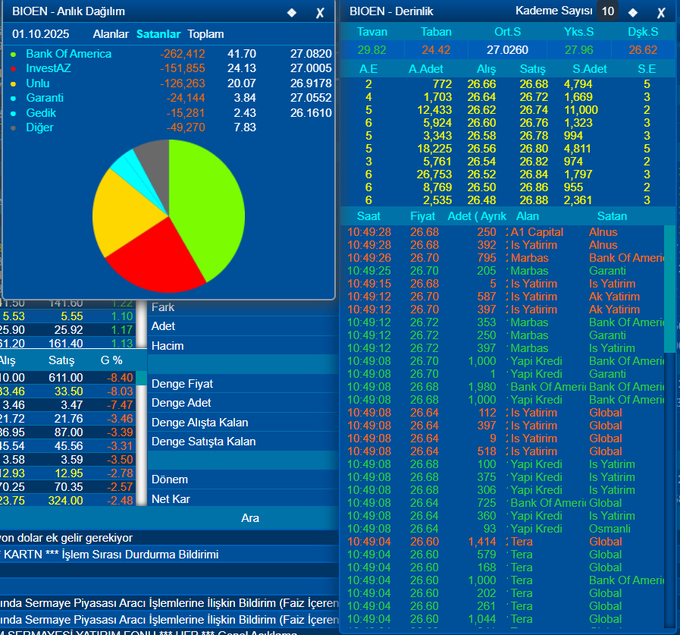Click the Hacim row

[x=243, y=346]
